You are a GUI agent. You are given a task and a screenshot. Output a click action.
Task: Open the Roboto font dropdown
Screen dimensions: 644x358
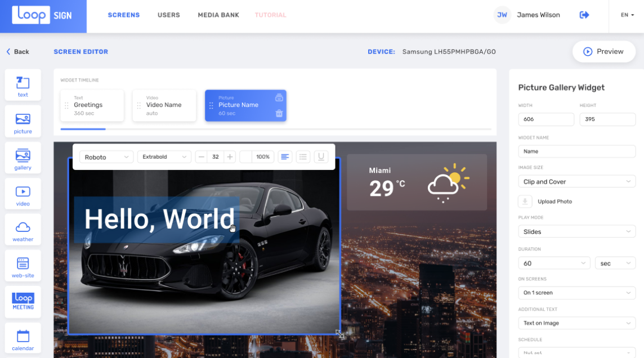106,157
